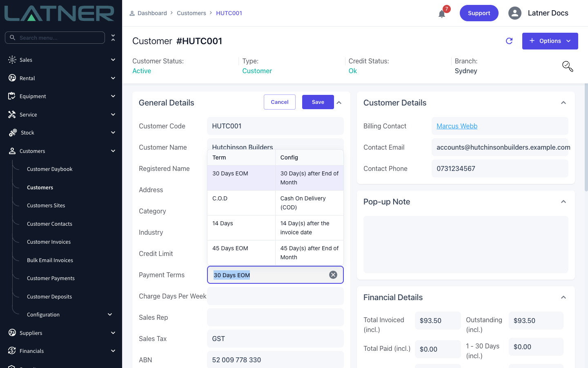Open the Options dropdown
Image resolution: width=588 pixels, height=368 pixels.
coord(550,41)
